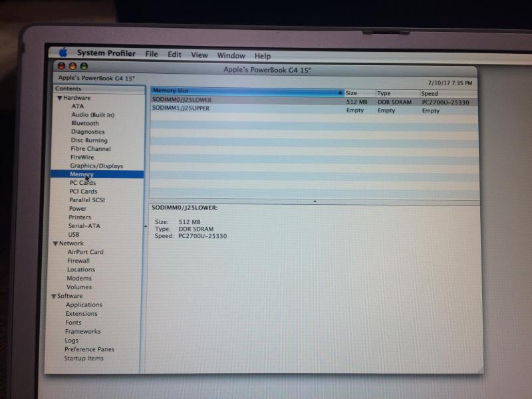The width and height of the screenshot is (532, 399).
Task: Select Audio (Built In) in the sidebar
Action: tap(93, 114)
